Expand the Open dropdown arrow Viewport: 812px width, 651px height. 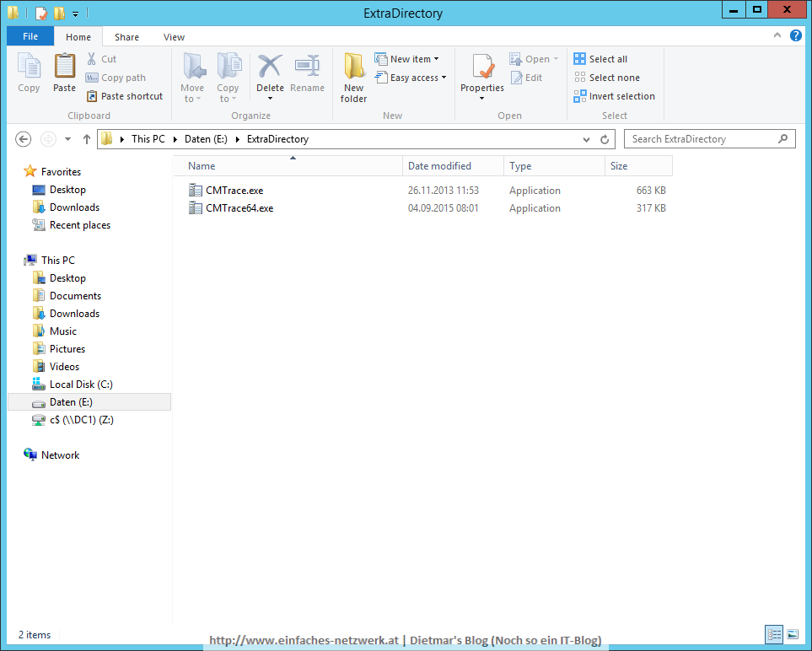tap(557, 59)
